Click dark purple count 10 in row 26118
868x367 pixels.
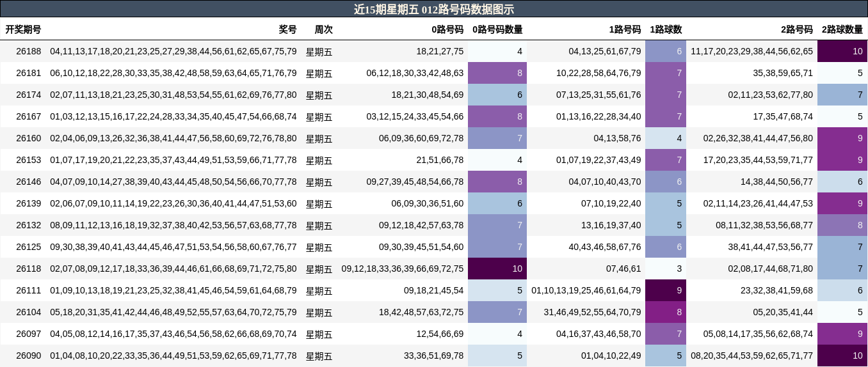point(497,269)
